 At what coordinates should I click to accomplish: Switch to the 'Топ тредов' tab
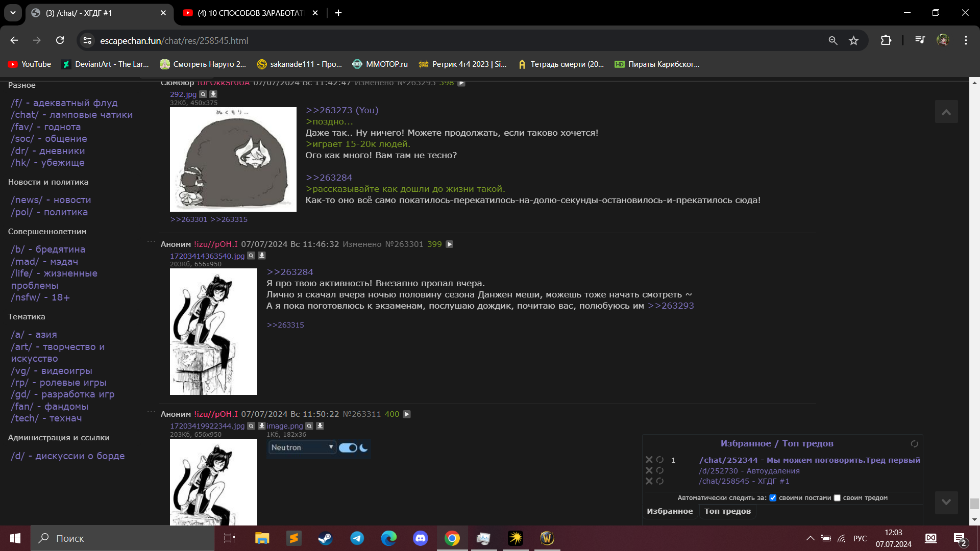(727, 511)
